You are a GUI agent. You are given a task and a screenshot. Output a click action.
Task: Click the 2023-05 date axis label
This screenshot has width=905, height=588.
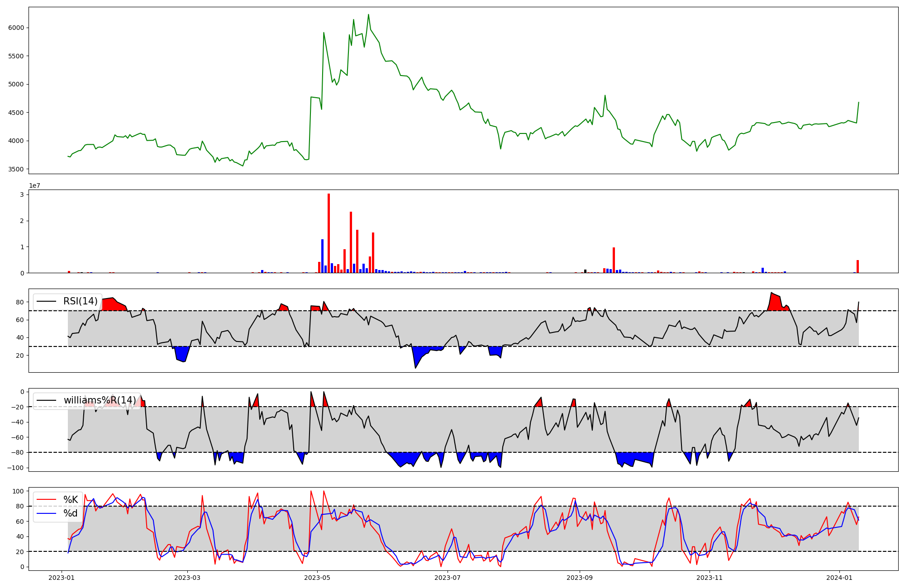(317, 578)
